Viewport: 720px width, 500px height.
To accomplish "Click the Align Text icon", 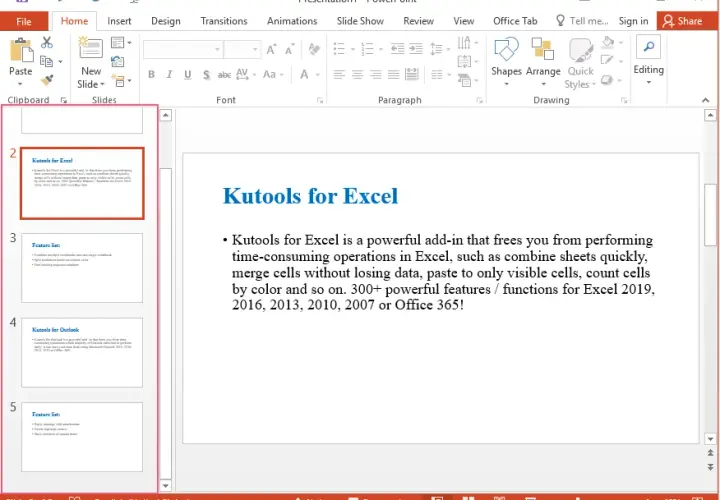I will pyautogui.click(x=464, y=61).
